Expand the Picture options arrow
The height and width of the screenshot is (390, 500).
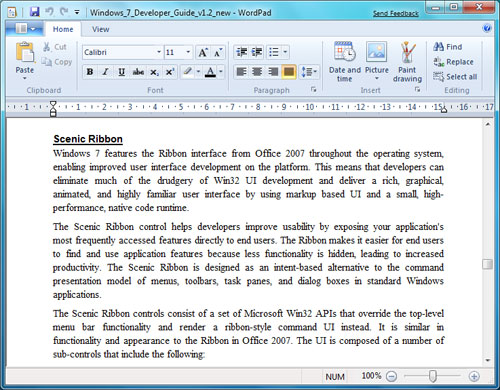[377, 79]
